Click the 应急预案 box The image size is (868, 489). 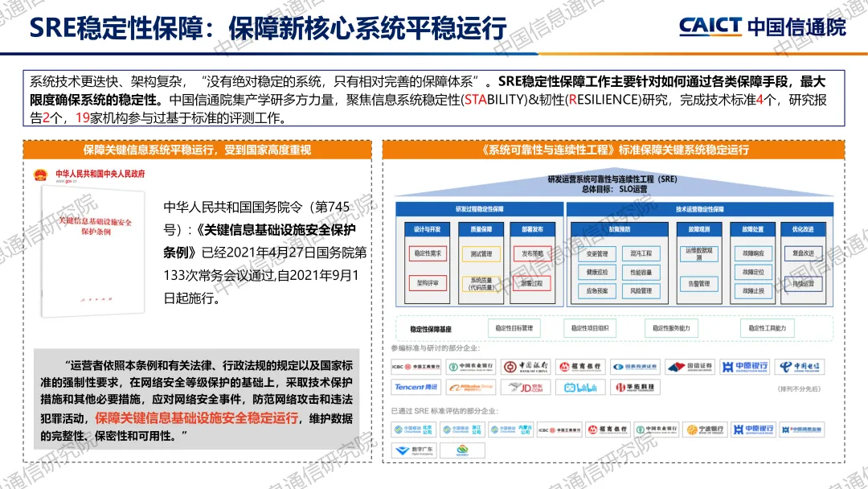pos(596,290)
